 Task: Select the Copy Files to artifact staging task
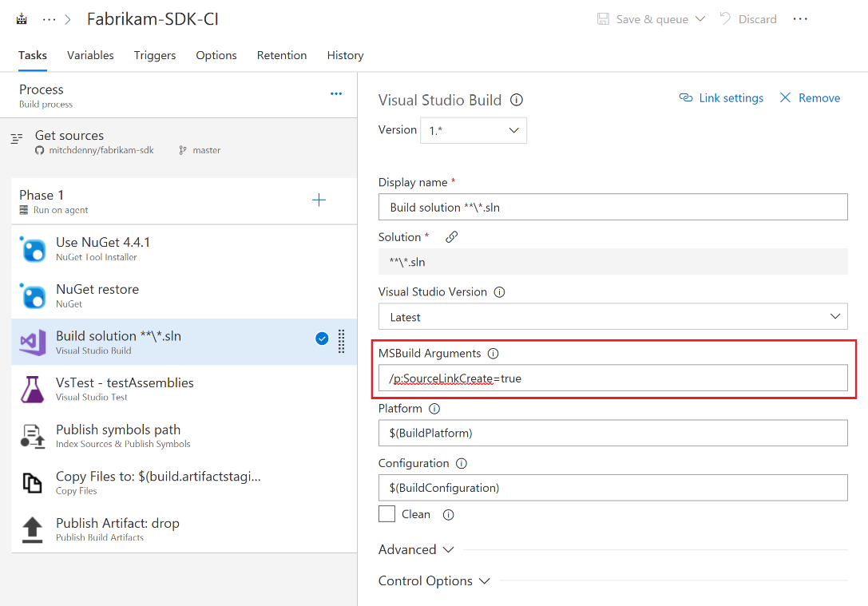point(184,482)
